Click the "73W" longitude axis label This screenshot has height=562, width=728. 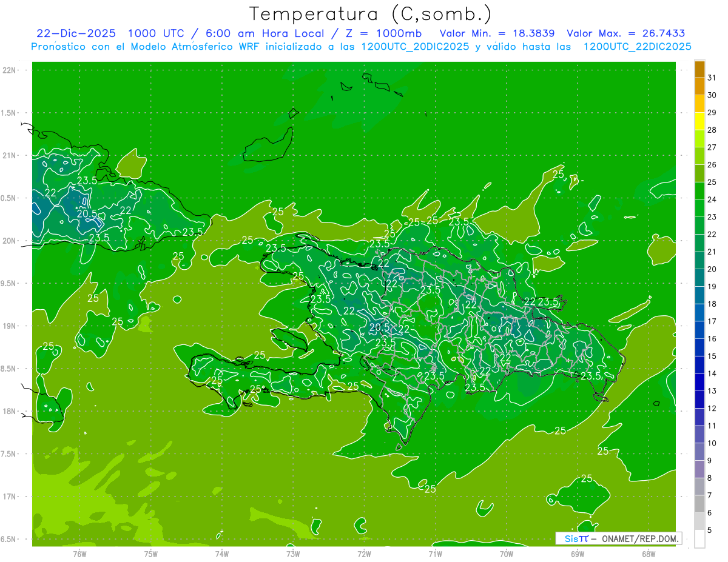pyautogui.click(x=293, y=554)
